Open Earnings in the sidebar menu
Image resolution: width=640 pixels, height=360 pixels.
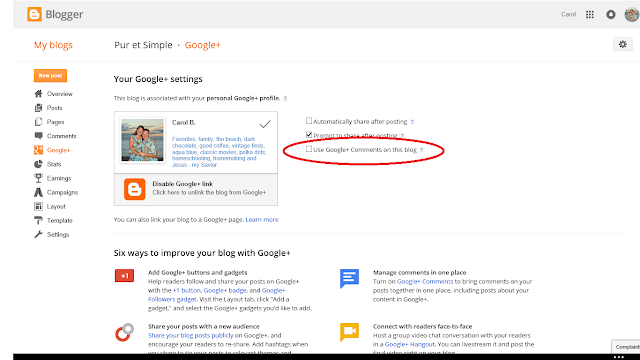tap(59, 178)
